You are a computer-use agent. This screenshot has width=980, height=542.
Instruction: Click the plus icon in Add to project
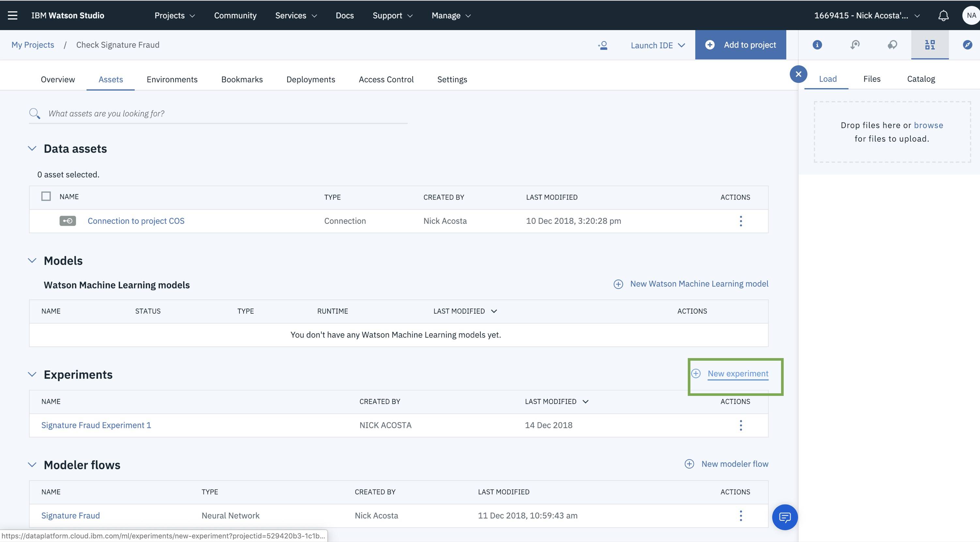710,45
